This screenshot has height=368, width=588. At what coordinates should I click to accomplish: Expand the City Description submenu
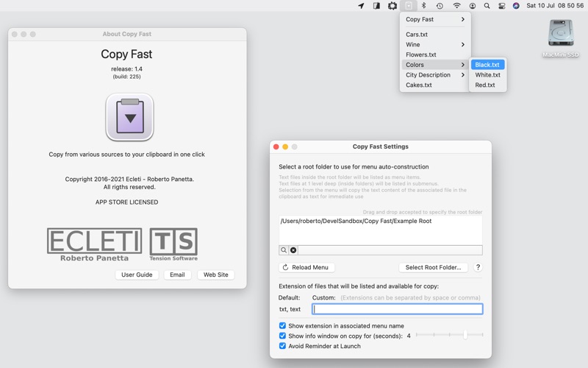tap(435, 75)
